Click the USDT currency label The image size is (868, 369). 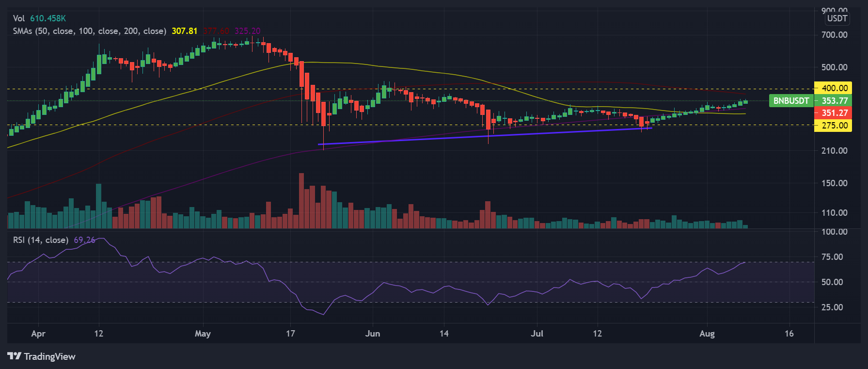tap(837, 18)
